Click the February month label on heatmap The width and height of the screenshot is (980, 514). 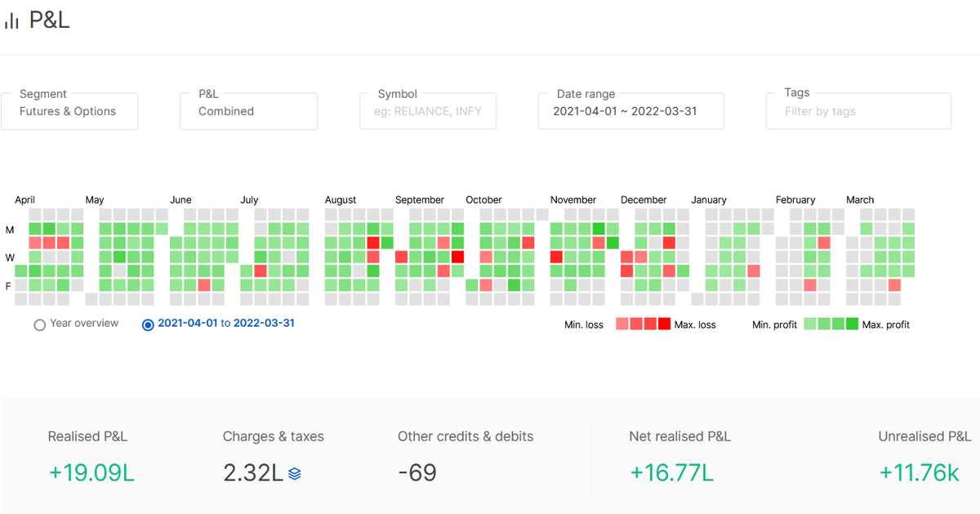coord(795,200)
